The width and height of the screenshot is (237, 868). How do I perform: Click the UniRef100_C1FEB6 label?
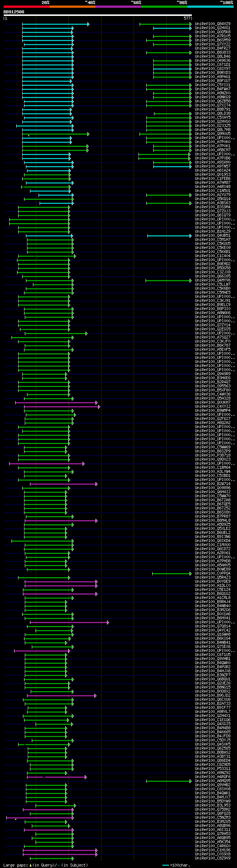(x=213, y=179)
